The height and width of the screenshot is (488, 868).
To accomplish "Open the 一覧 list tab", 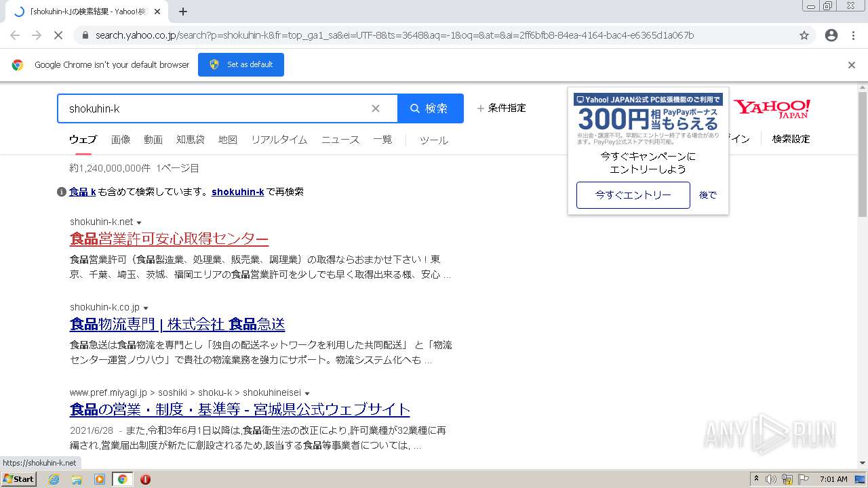I will [x=382, y=140].
